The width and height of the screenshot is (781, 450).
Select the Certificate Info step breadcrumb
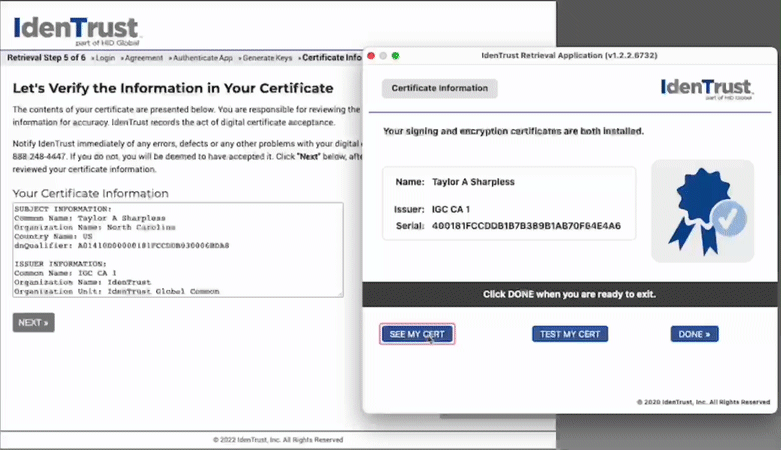[x=330, y=58]
